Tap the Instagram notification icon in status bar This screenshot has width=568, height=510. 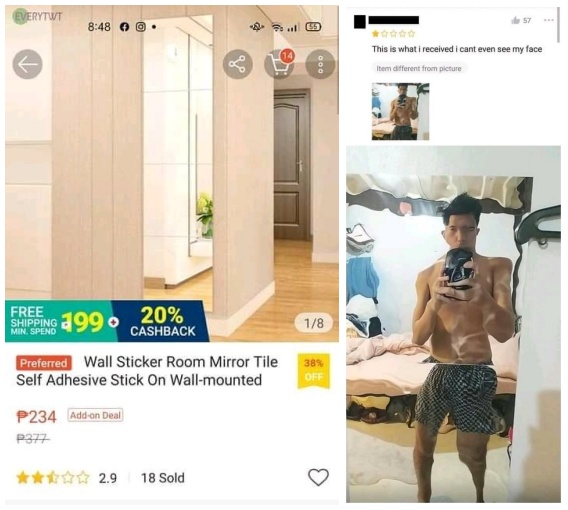coord(141,26)
